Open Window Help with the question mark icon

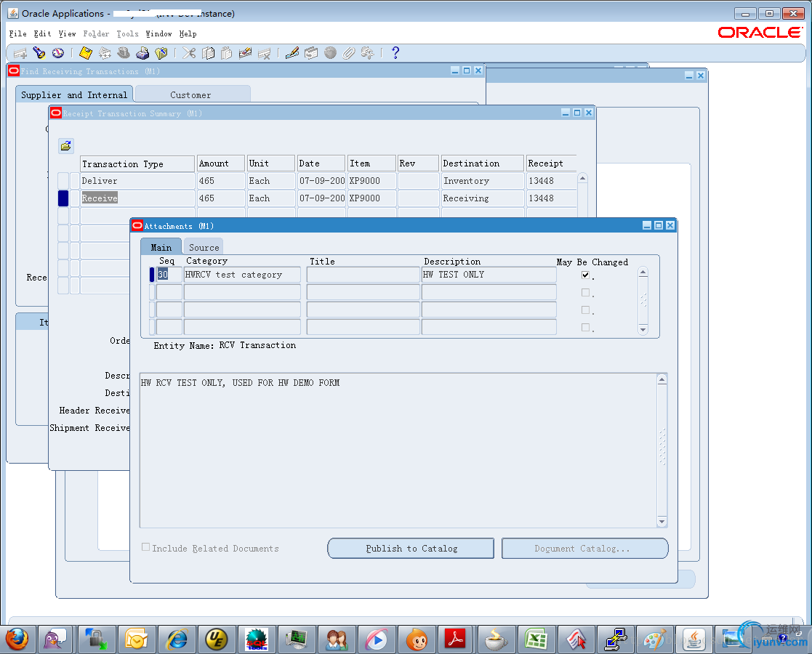coord(395,53)
